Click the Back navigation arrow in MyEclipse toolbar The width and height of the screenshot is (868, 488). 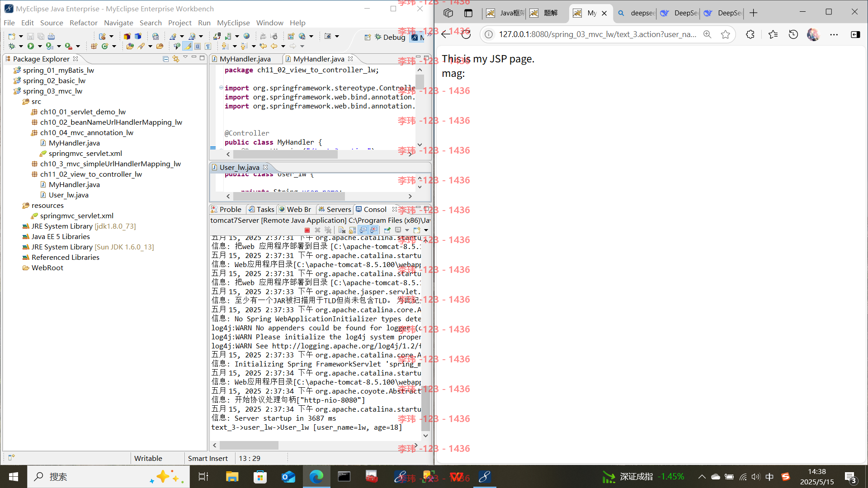tap(274, 46)
